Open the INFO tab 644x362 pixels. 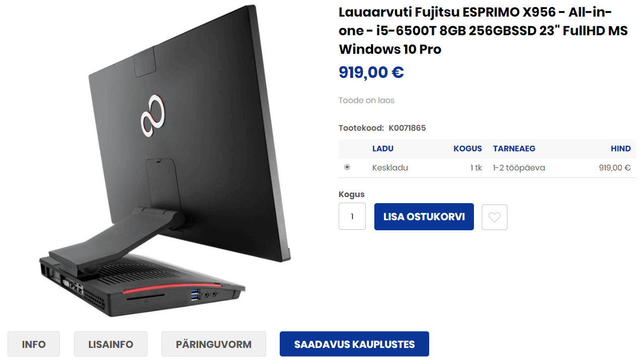[34, 344]
